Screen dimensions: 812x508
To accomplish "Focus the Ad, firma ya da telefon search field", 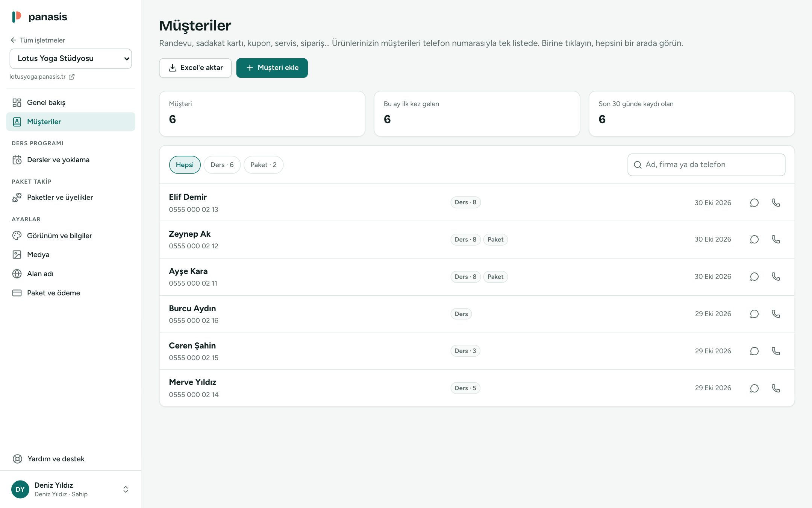I will point(706,165).
